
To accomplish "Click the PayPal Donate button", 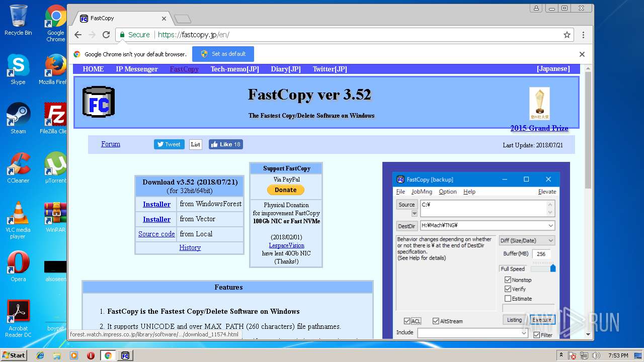I will 285,190.
